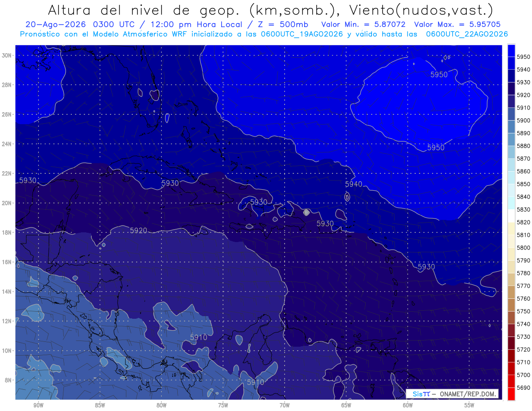The height and width of the screenshot is (411, 532).
Task: Pick the legend swatch between 5830 and 5840
Action: pyautogui.click(x=511, y=203)
